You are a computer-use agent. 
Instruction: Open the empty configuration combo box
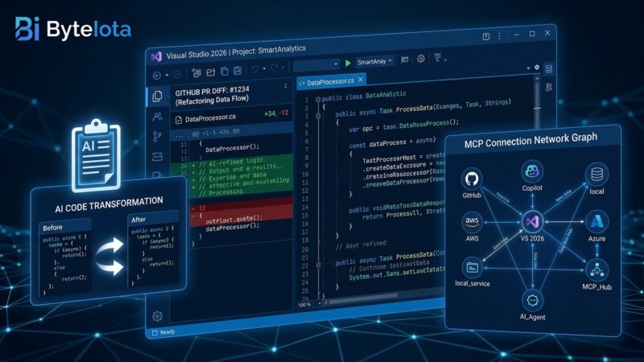point(316,64)
